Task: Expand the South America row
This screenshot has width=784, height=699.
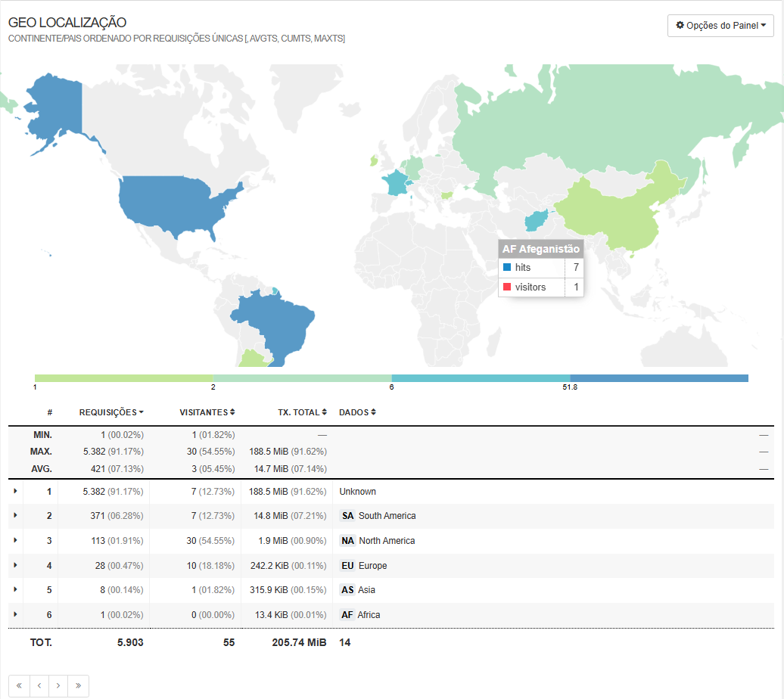Action: [16, 516]
